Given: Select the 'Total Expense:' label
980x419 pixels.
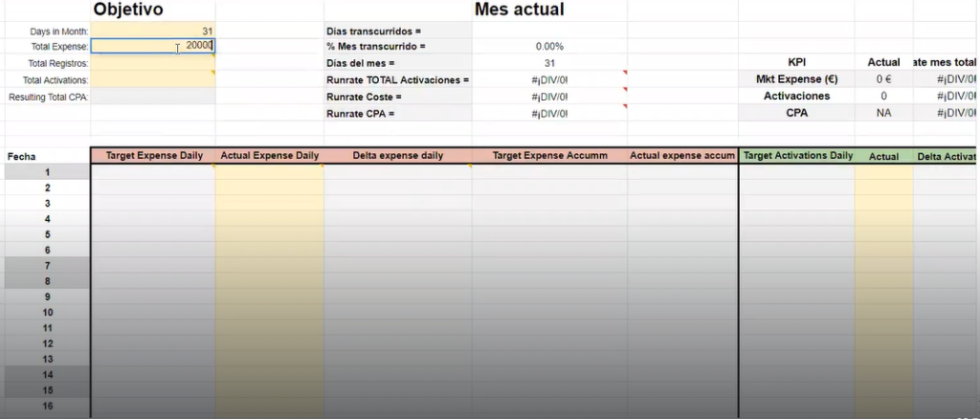Looking at the screenshot, I should pos(60,47).
